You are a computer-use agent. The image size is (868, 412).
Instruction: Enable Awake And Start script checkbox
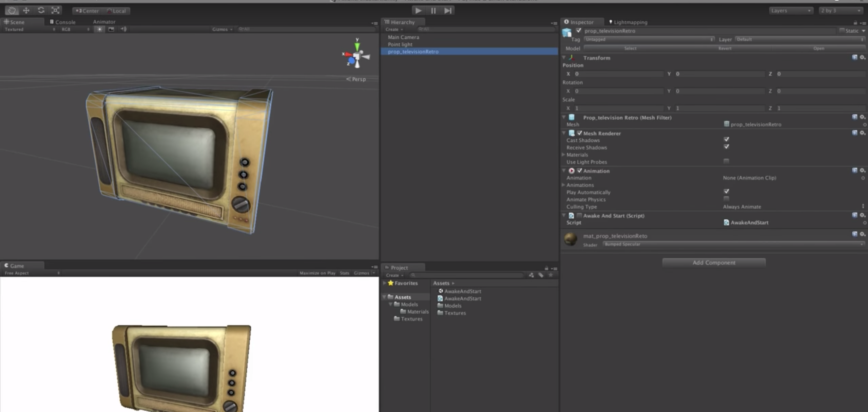(x=579, y=215)
